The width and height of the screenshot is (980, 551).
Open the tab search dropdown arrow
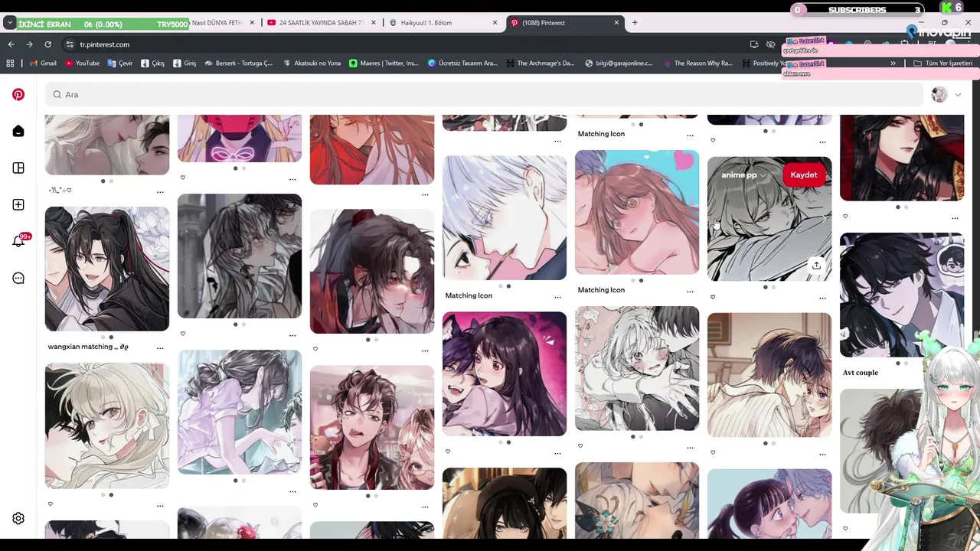(9, 23)
